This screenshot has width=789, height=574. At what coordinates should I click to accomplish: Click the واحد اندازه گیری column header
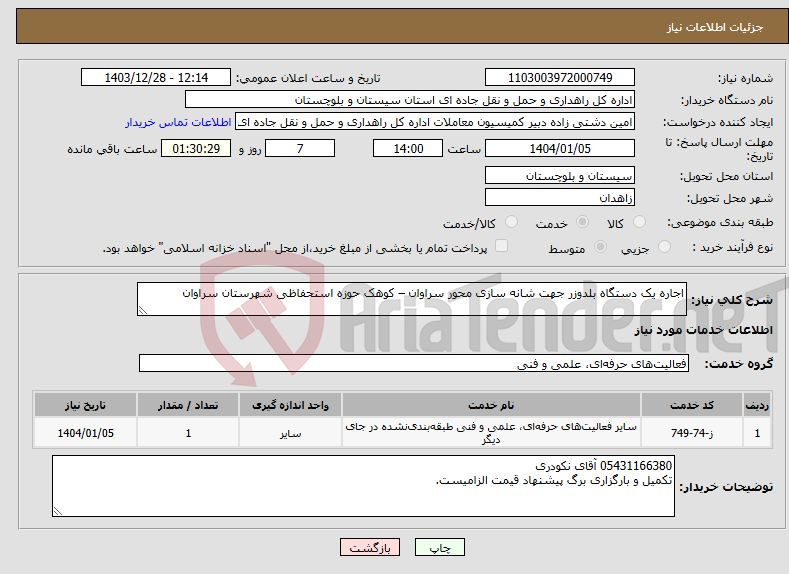[x=290, y=405]
